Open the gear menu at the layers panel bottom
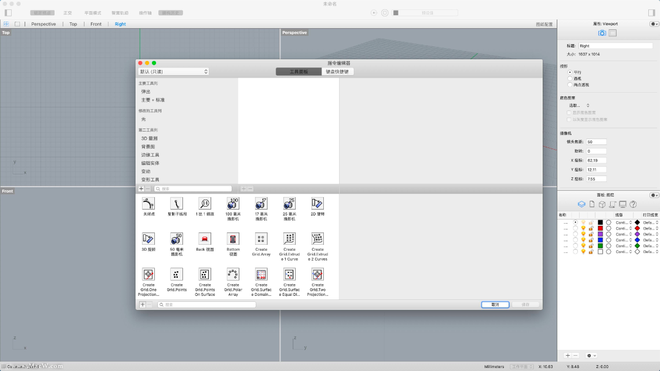The height and width of the screenshot is (371, 660). 591,356
